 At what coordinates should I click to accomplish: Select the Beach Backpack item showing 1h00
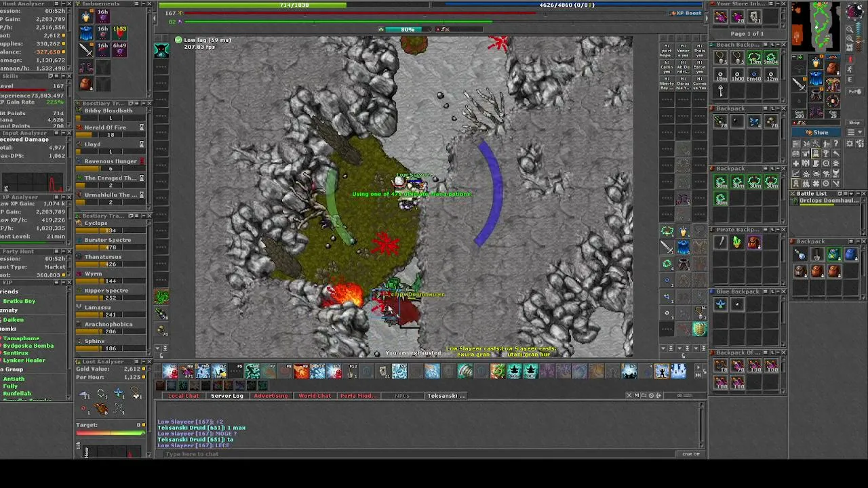737,75
